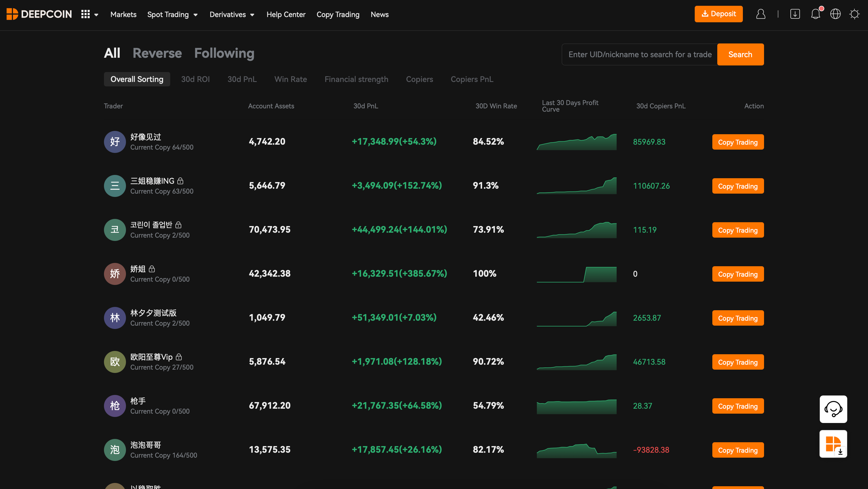
Task: Copy trade 三姐稳赚ING via Copy Trading button
Action: click(x=738, y=186)
